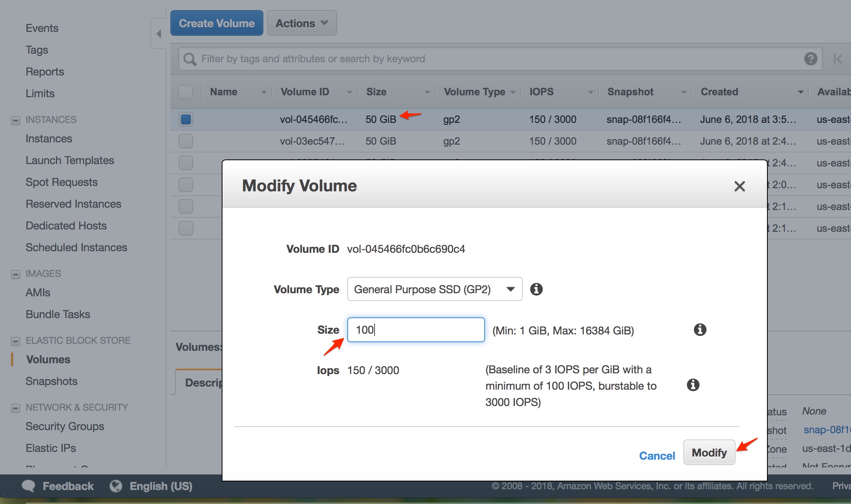This screenshot has height=504, width=851.
Task: Check the vol-03ec547 volume row checkbox
Action: 186,141
